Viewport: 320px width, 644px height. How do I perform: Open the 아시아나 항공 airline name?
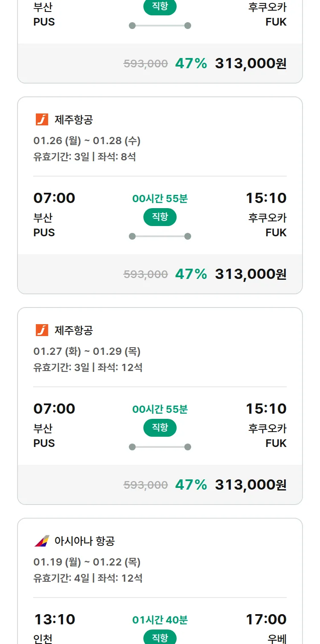coord(84,541)
